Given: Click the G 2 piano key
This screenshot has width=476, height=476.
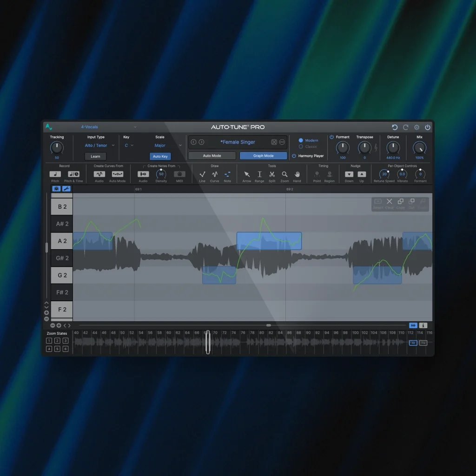Looking at the screenshot, I should [62, 275].
